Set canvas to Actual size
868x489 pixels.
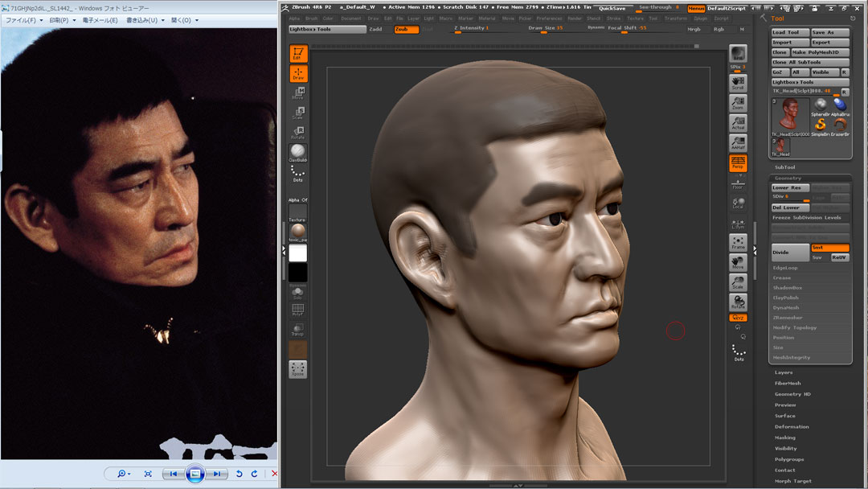tap(738, 123)
